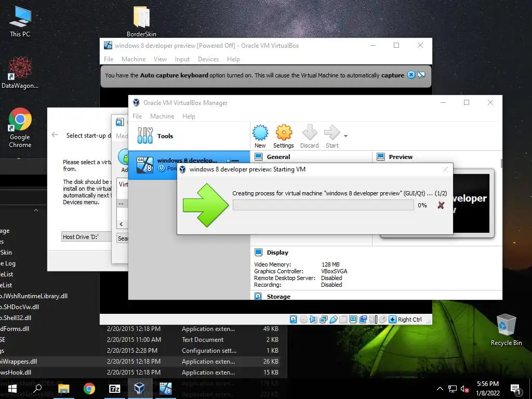Go back in Select start-up disk dialog

(x=55, y=135)
